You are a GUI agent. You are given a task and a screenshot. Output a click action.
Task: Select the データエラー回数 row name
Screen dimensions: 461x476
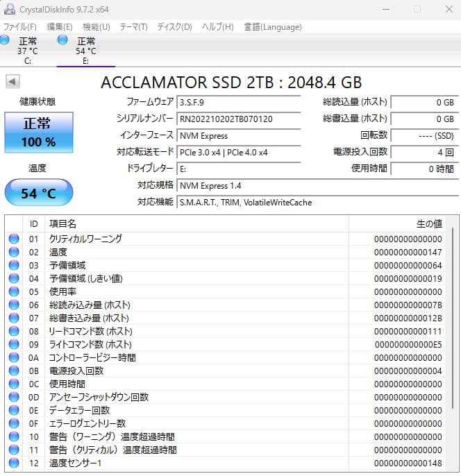[x=79, y=411]
